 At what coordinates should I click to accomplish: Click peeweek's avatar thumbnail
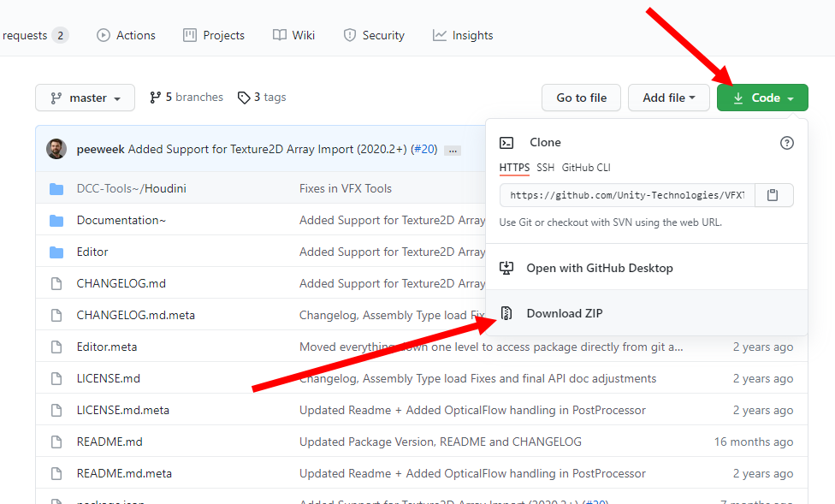56,149
